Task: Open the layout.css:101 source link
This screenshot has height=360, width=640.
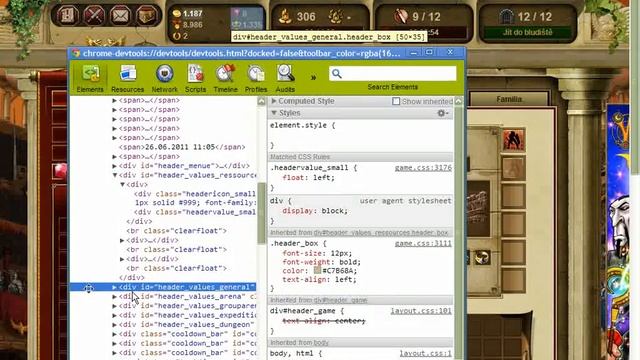Action: coord(421,311)
